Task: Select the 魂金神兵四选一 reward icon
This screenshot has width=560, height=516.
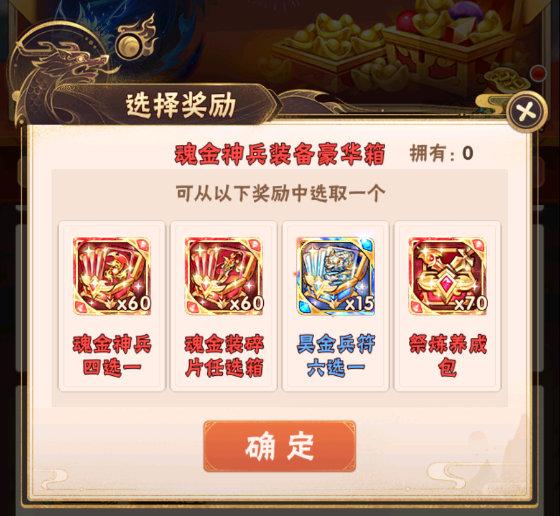Action: (112, 276)
